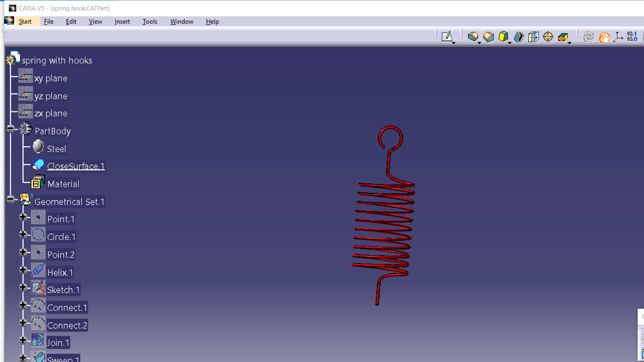Click the Circle.1 icon in the tree
The image size is (644, 362).
tap(38, 235)
